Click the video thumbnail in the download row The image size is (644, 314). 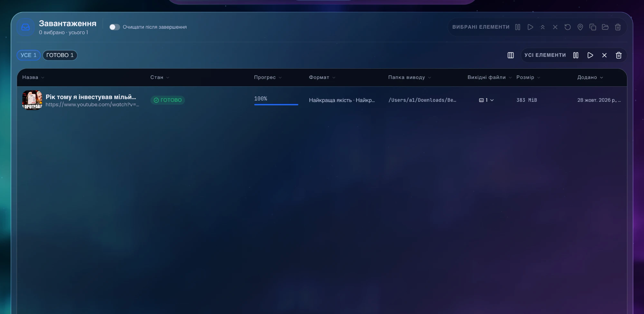32,100
